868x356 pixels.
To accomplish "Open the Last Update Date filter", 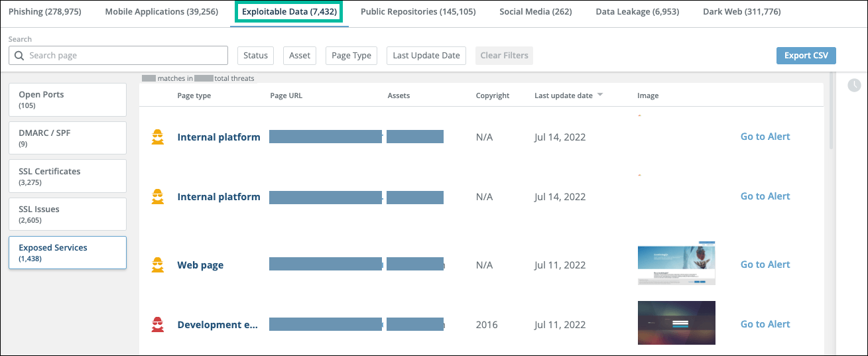I will (426, 56).
